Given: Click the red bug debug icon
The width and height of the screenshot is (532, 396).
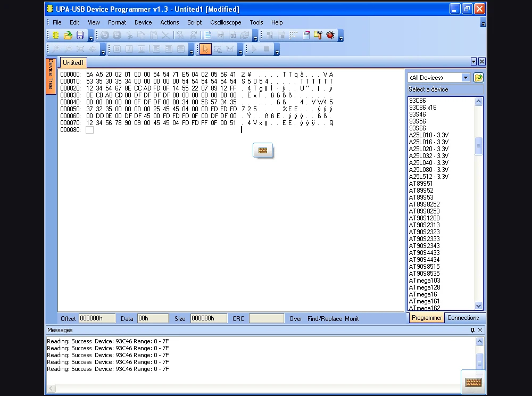Looking at the screenshot, I should click(x=330, y=36).
